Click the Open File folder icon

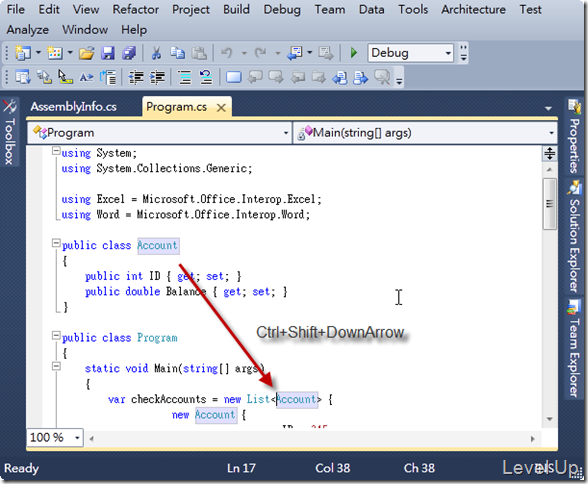click(87, 53)
